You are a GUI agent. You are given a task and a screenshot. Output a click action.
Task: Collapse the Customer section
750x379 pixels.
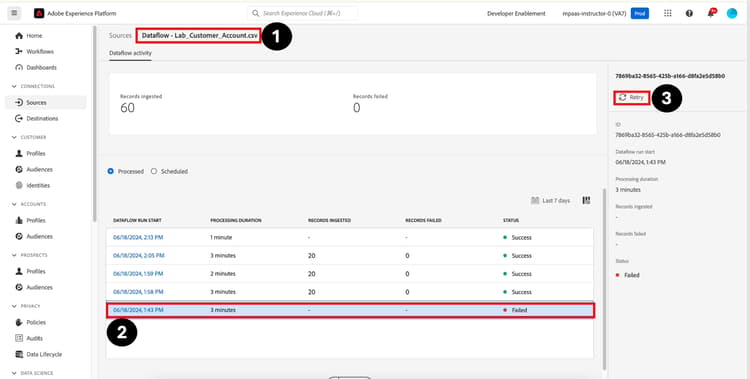coord(14,137)
